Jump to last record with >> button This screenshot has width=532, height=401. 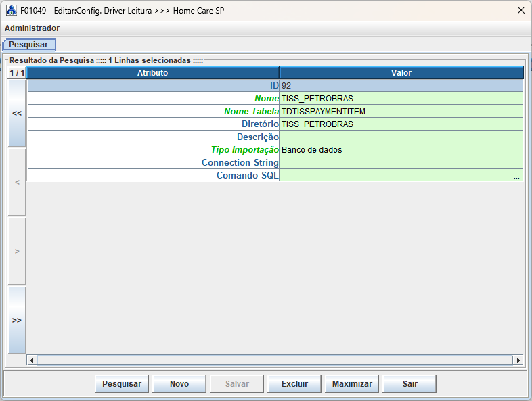[17, 320]
